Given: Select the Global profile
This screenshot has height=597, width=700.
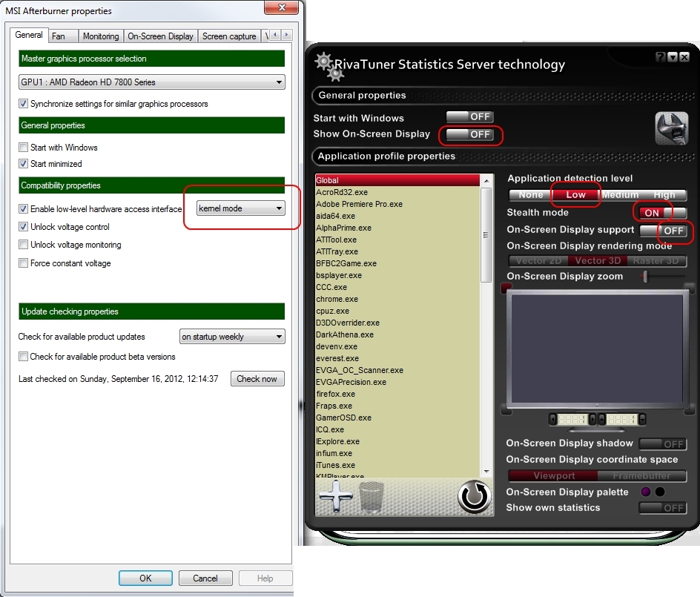Looking at the screenshot, I should (397, 180).
